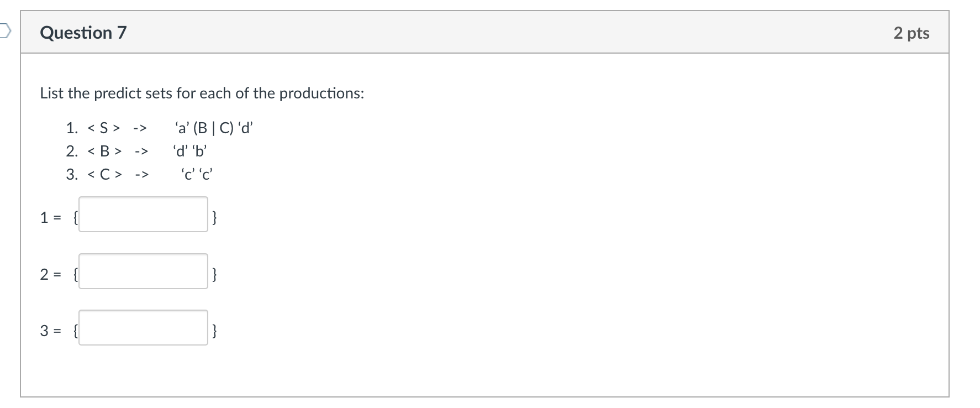Click the predict set 2 answer field

point(143,271)
